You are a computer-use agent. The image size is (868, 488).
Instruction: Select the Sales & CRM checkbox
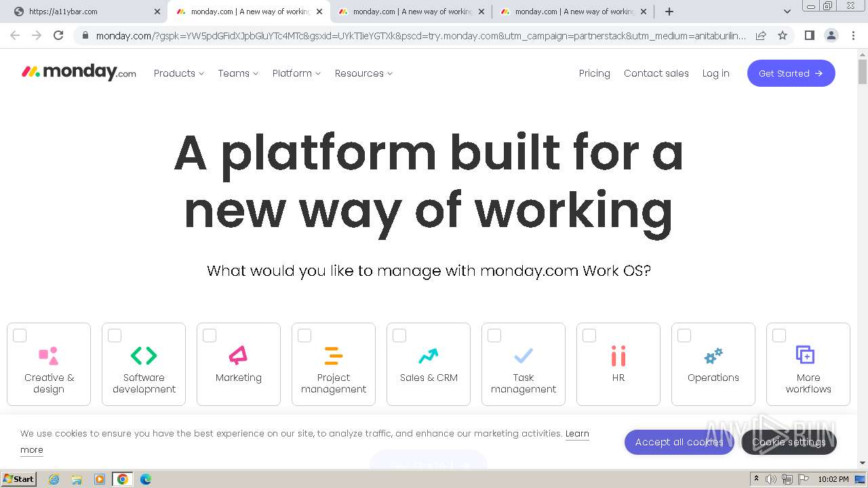[x=399, y=335]
